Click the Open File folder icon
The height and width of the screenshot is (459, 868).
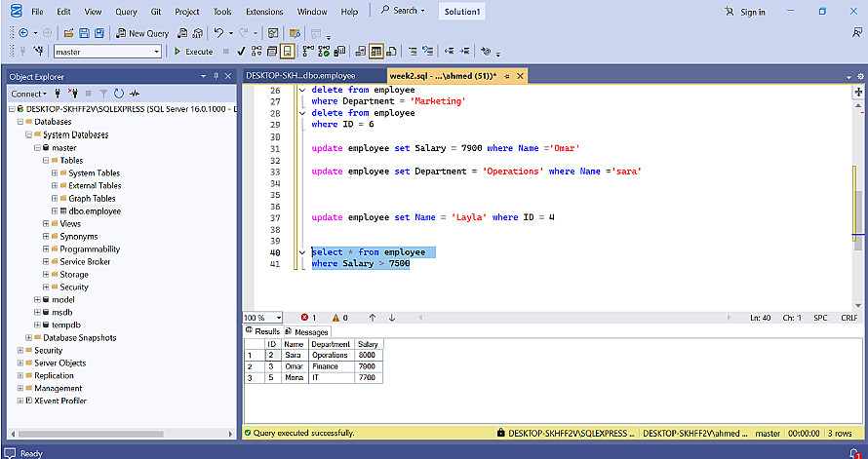[x=69, y=33]
